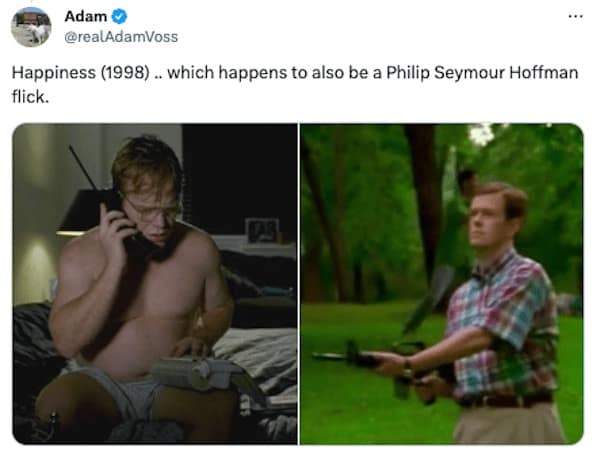Click the display name Adam

86,16
